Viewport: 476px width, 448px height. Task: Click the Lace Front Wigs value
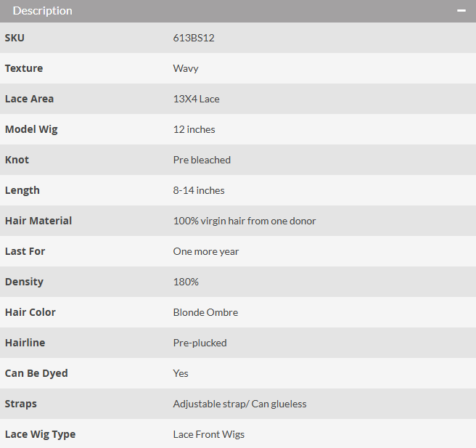click(x=208, y=434)
